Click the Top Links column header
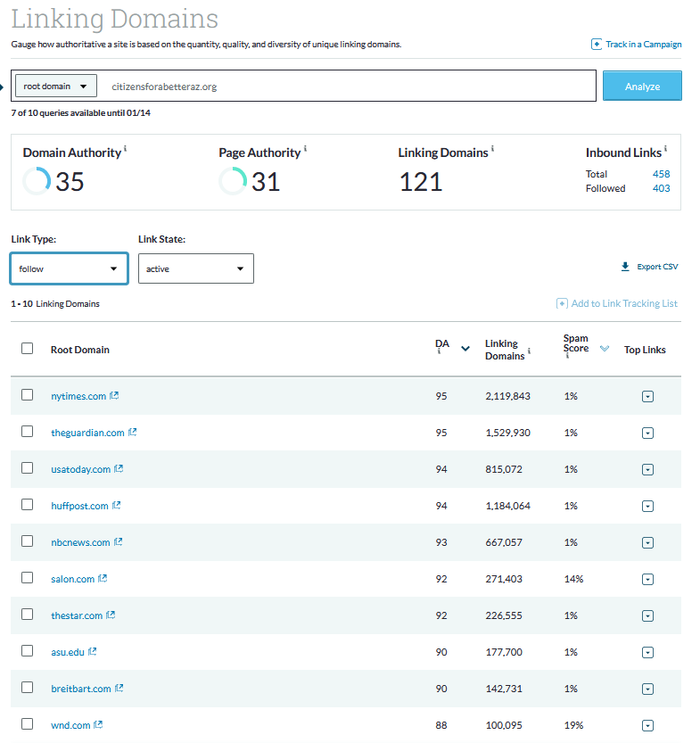The height and width of the screenshot is (743, 700). click(x=645, y=350)
